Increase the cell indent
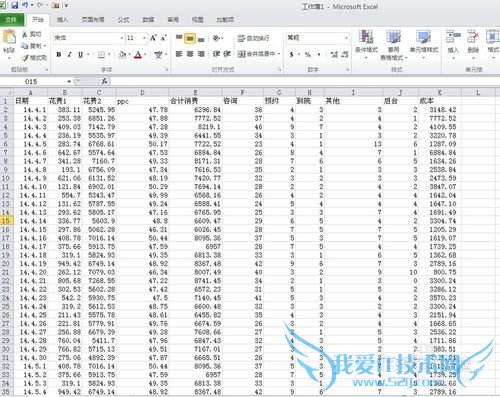The image size is (500, 397). tap(227, 54)
